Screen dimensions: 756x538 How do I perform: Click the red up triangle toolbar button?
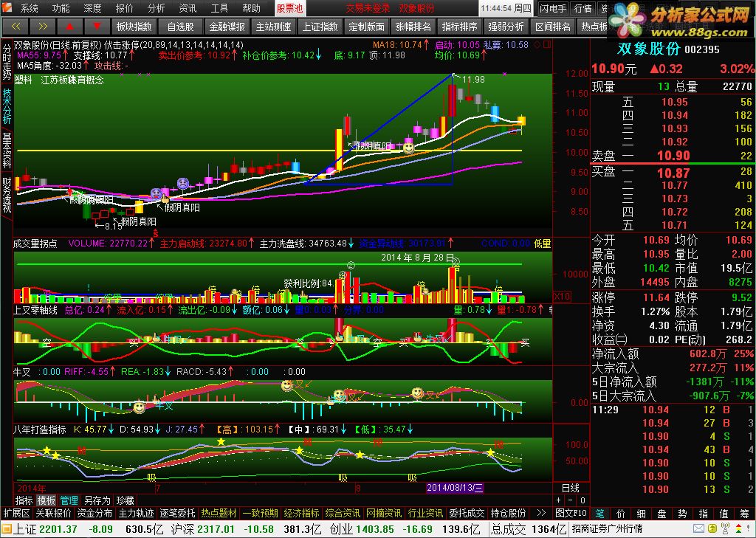point(69,27)
